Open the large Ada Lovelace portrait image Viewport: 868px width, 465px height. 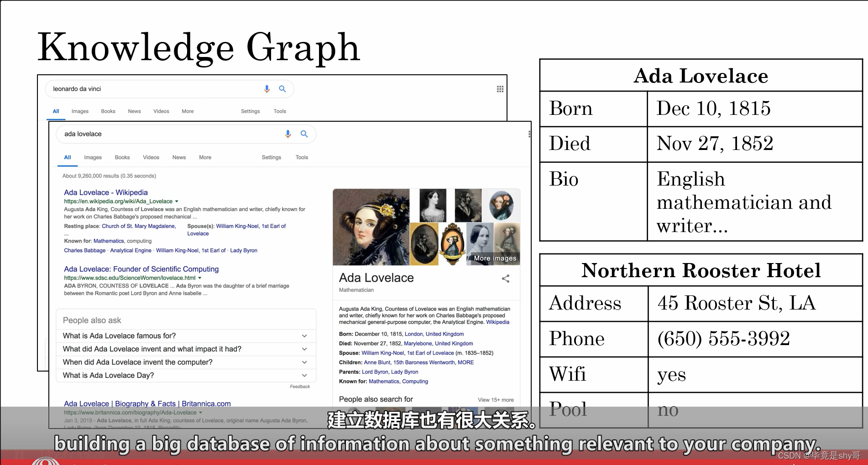pos(371,227)
